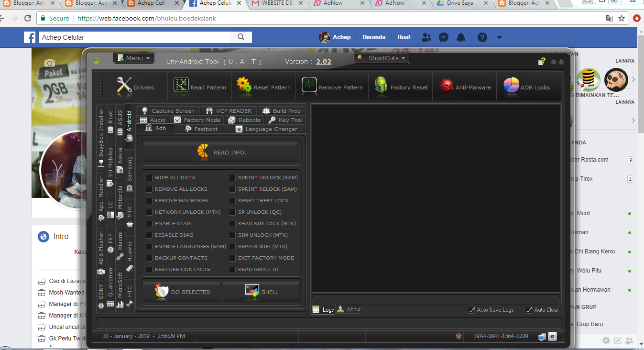This screenshot has width=644, height=350.
Task: Click the Facebook search field
Action: [x=134, y=37]
